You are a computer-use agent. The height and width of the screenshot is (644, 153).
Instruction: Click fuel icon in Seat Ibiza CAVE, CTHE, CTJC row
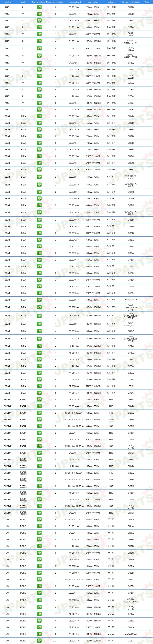tap(39, 324)
